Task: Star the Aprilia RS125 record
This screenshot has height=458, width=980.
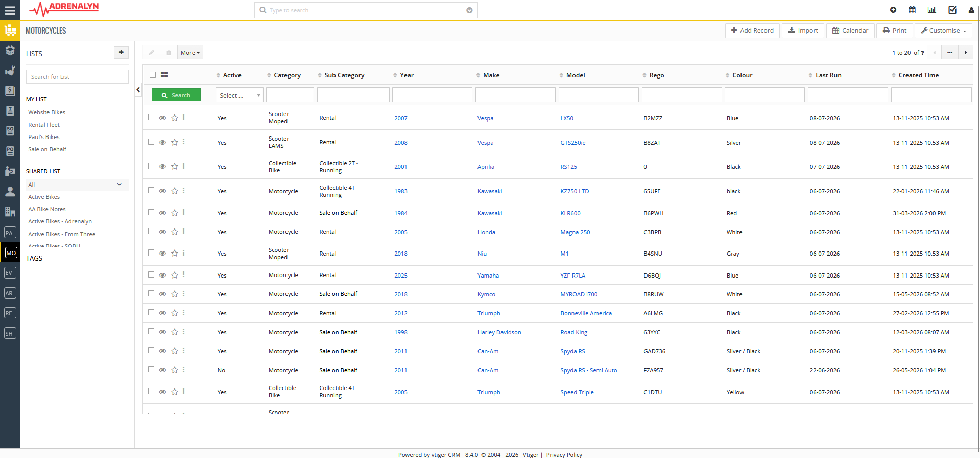Action: tap(175, 167)
